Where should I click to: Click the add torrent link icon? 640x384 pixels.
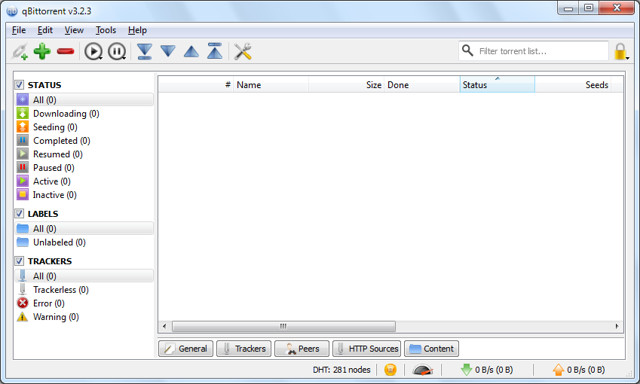(x=20, y=51)
